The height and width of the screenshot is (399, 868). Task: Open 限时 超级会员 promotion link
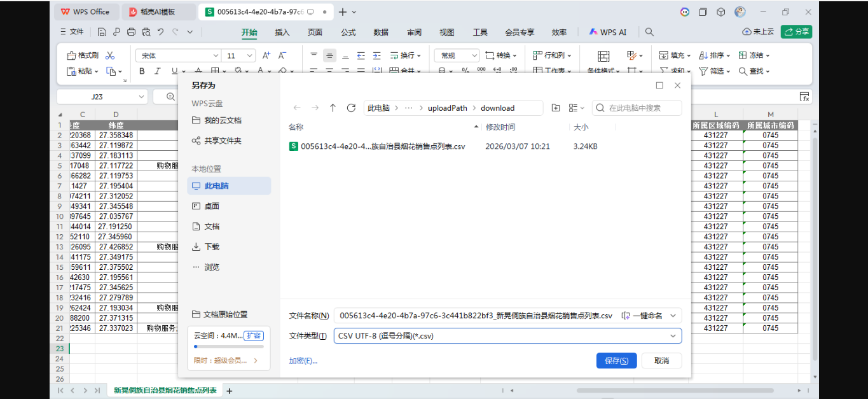226,360
